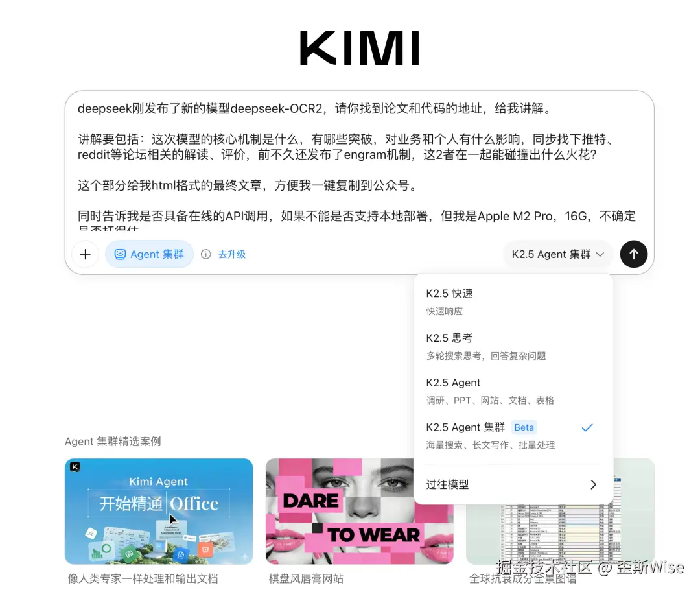Screen dimensions: 700x592
Task: Click the blue checkmark beside Agent 集群
Action: (x=587, y=427)
